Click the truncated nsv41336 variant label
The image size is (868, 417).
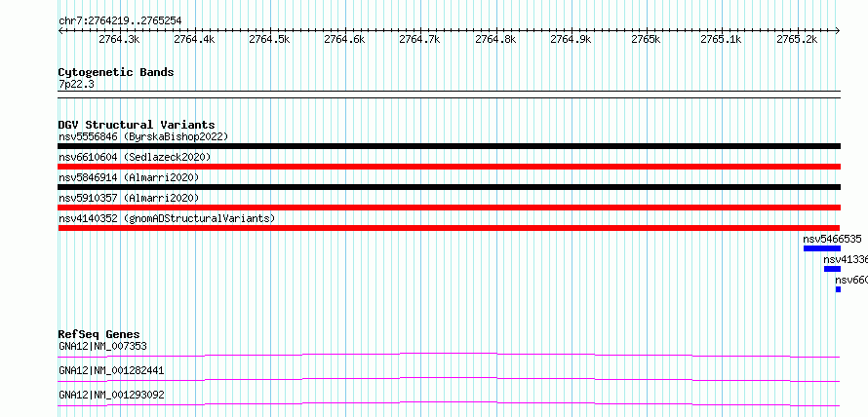click(x=846, y=260)
